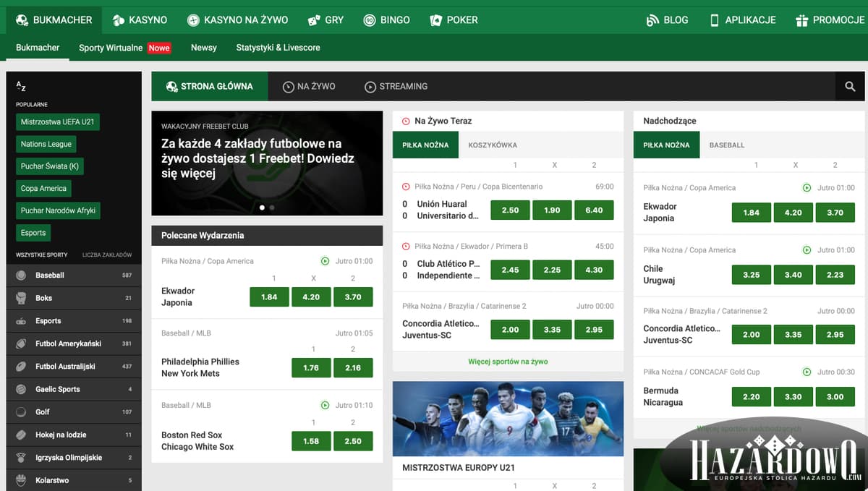868x491 pixels.
Task: Open the Bukmacher section in the top bar
Action: [54, 20]
